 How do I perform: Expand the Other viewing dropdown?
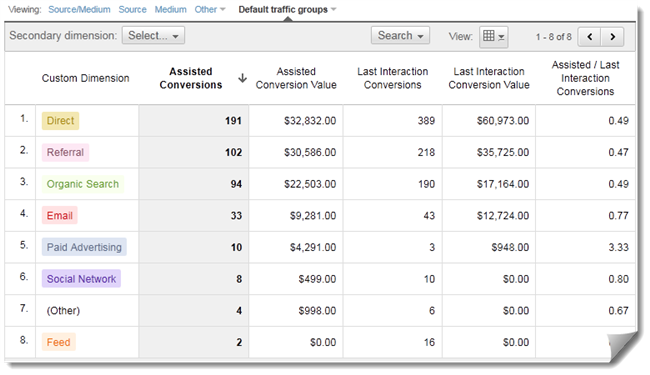click(x=210, y=9)
